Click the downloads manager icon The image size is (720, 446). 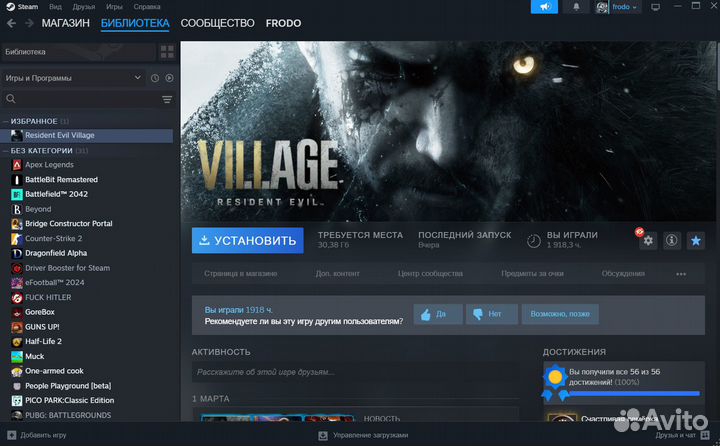tap(323, 435)
